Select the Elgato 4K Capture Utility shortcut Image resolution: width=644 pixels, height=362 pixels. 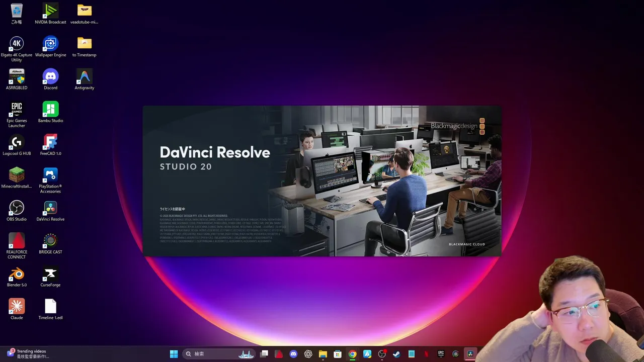tap(17, 49)
